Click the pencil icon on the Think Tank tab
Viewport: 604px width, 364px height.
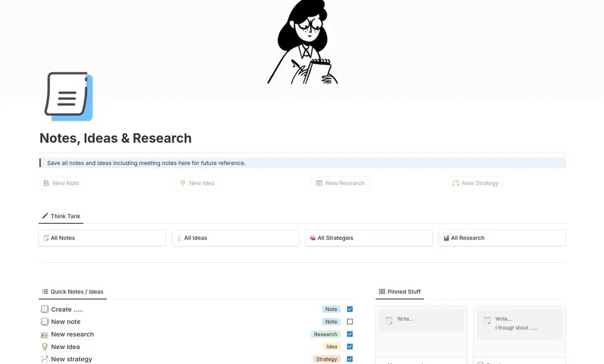pos(45,215)
